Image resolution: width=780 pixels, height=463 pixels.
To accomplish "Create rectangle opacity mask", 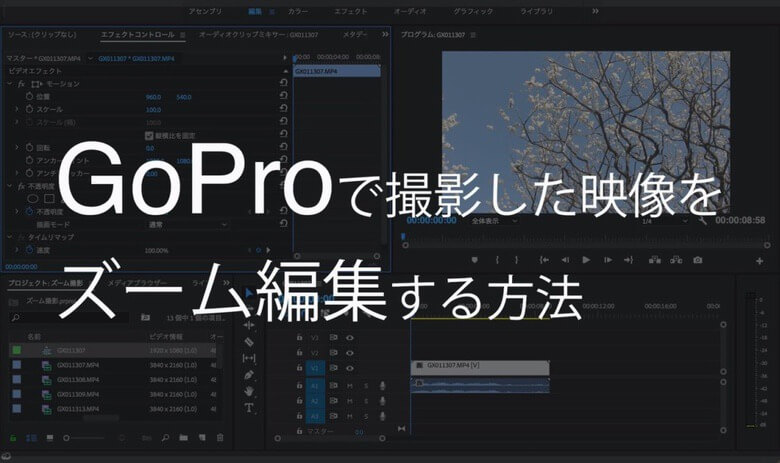I will click(x=49, y=199).
